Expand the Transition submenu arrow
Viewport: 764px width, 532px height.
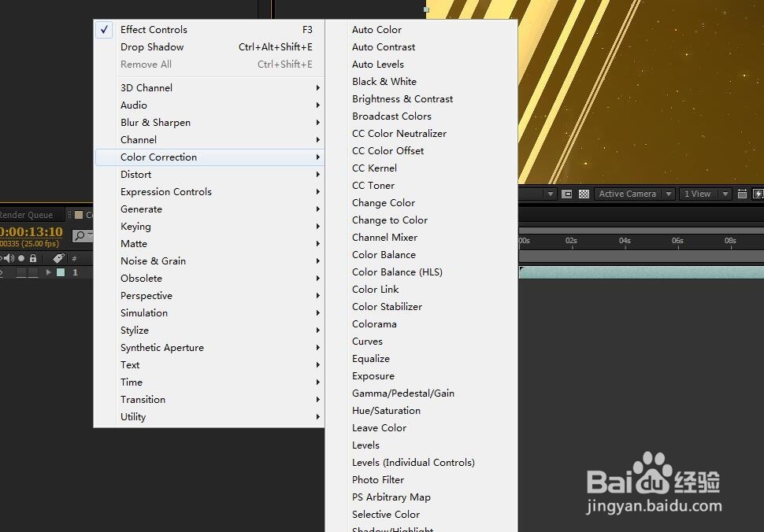317,400
